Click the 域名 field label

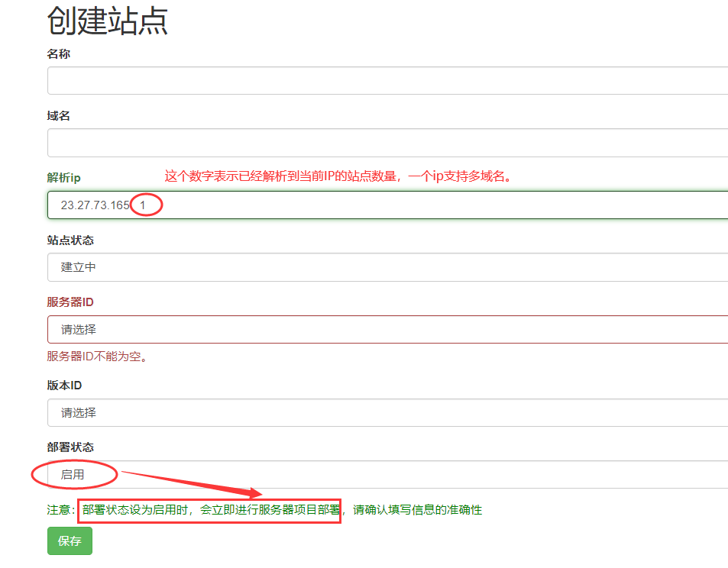(59, 116)
